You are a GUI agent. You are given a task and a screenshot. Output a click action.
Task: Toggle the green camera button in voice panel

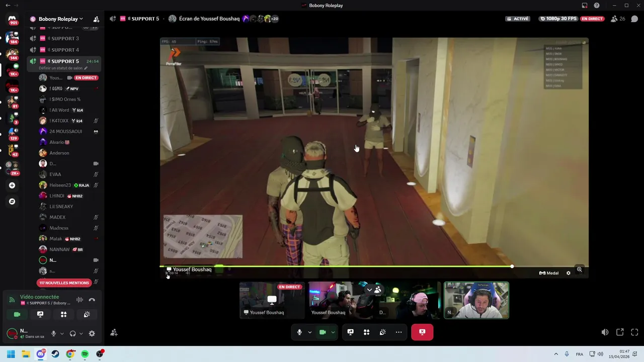(x=17, y=314)
